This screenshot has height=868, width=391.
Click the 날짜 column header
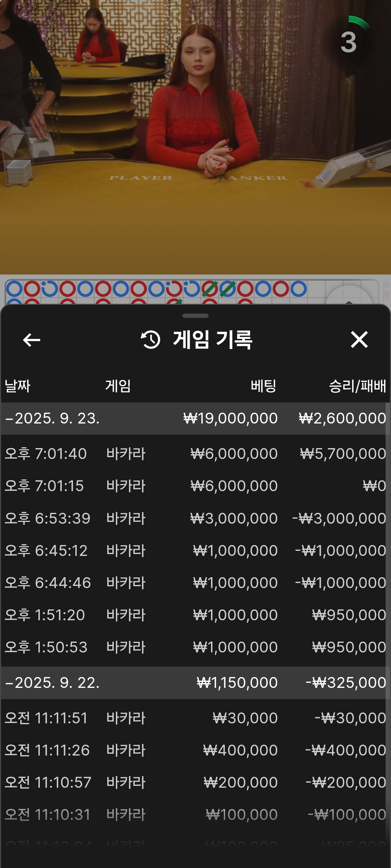pos(17,386)
